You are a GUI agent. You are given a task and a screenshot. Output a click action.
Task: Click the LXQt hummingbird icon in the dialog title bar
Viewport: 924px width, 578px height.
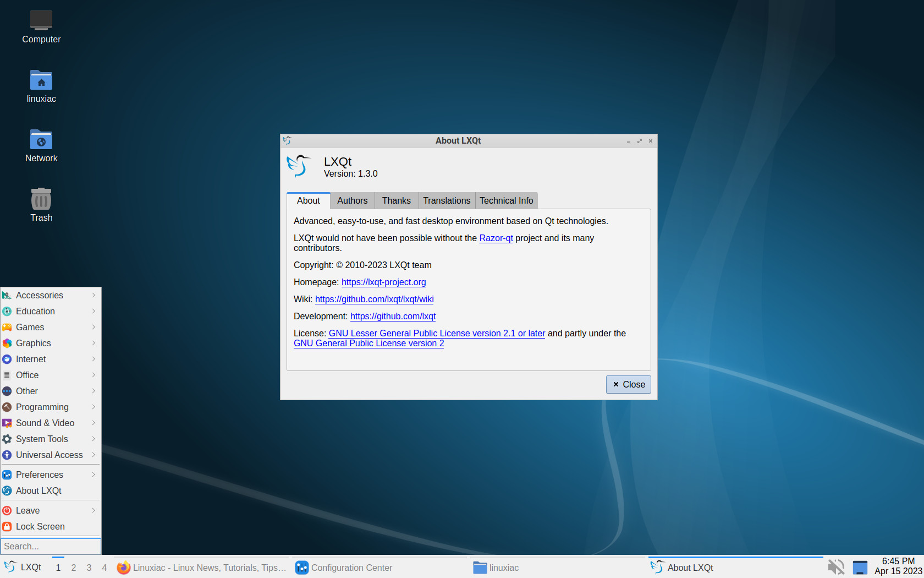click(287, 141)
